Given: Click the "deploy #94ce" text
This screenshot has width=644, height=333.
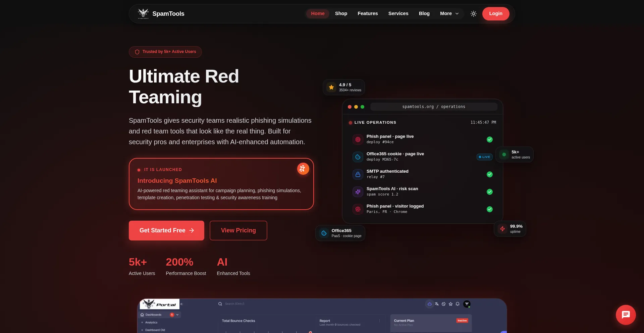Looking at the screenshot, I should tap(380, 142).
